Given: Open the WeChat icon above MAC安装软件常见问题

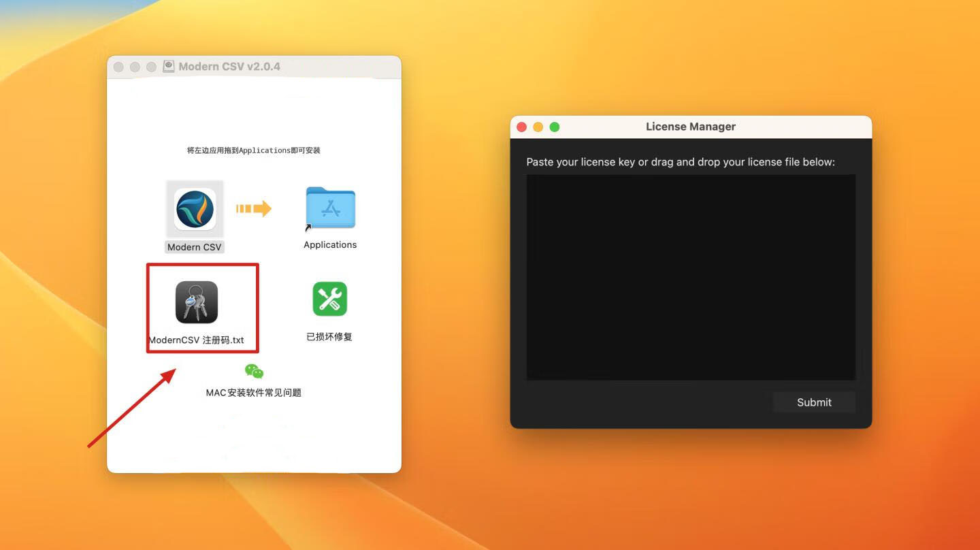Looking at the screenshot, I should [x=254, y=371].
